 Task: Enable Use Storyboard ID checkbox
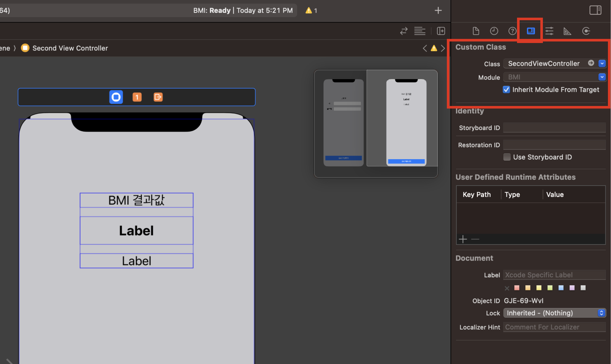pyautogui.click(x=507, y=157)
